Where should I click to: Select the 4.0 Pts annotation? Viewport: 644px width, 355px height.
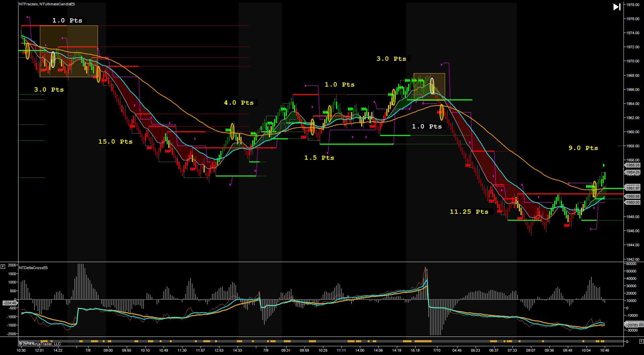(239, 103)
